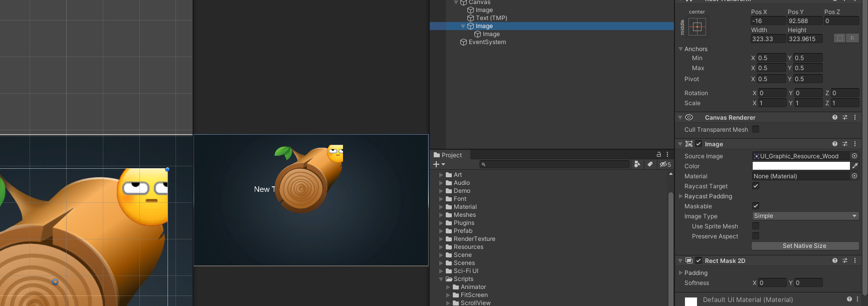Screen dimensions: 868x306
Task: Click the "Pivot" label in Rect Transform
Action: click(691, 79)
